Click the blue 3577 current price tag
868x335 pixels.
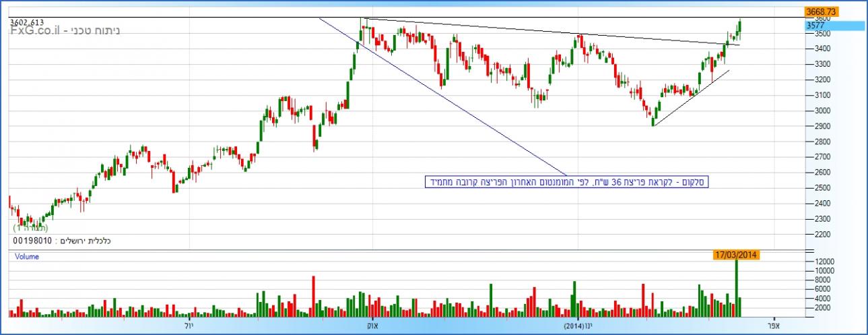[834, 26]
